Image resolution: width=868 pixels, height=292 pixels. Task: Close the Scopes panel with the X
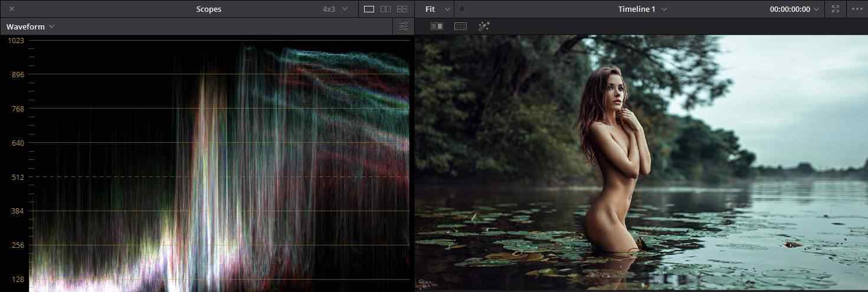coord(12,9)
